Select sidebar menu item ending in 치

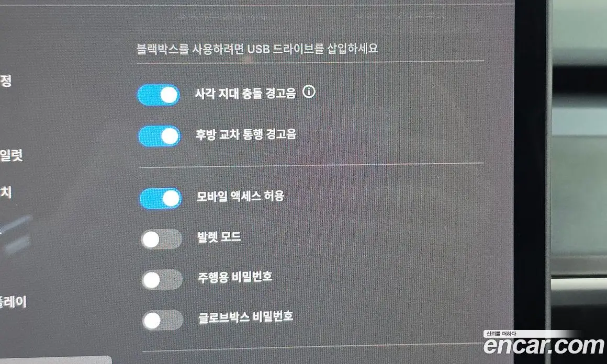coord(6,192)
